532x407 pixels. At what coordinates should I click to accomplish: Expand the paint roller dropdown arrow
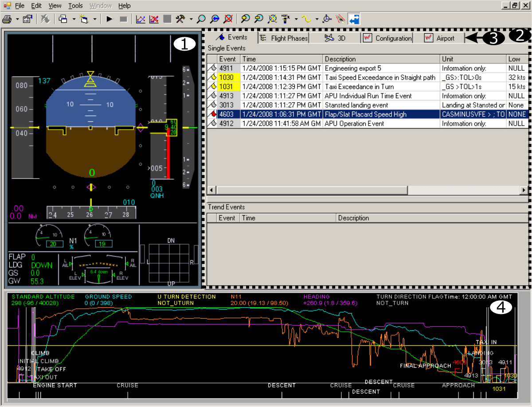[x=296, y=19]
